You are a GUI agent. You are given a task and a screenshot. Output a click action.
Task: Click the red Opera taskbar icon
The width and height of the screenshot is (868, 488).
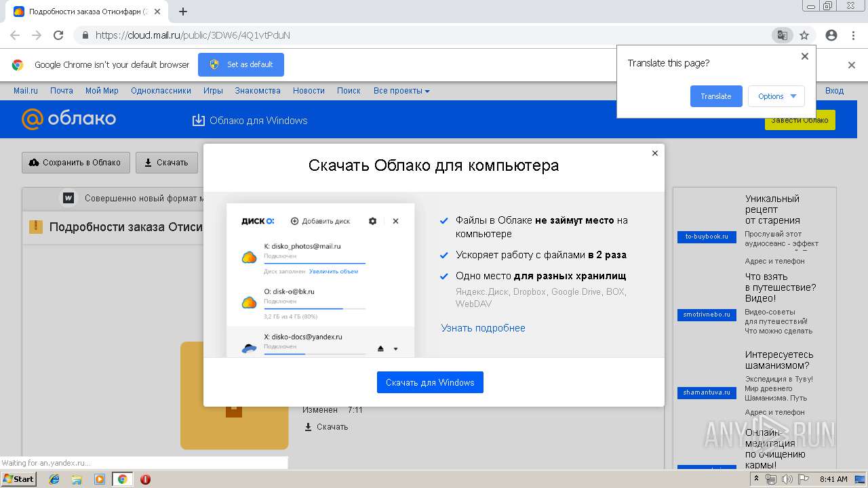pos(145,479)
